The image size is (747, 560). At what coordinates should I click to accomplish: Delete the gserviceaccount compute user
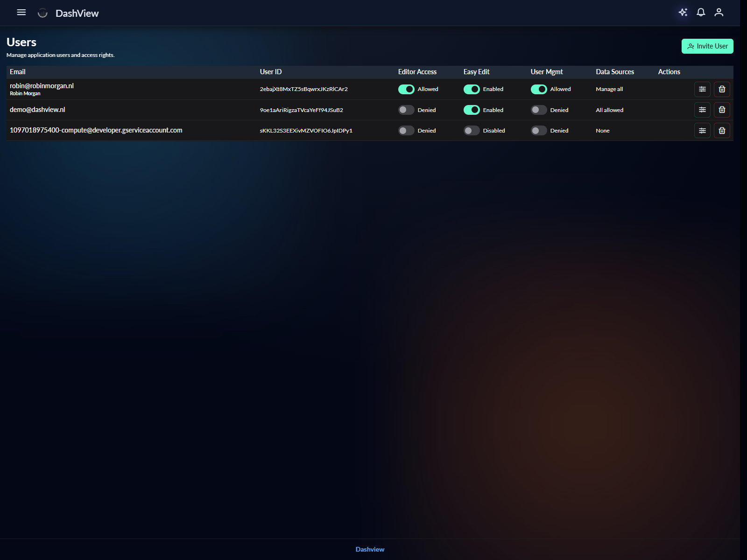coord(722,131)
